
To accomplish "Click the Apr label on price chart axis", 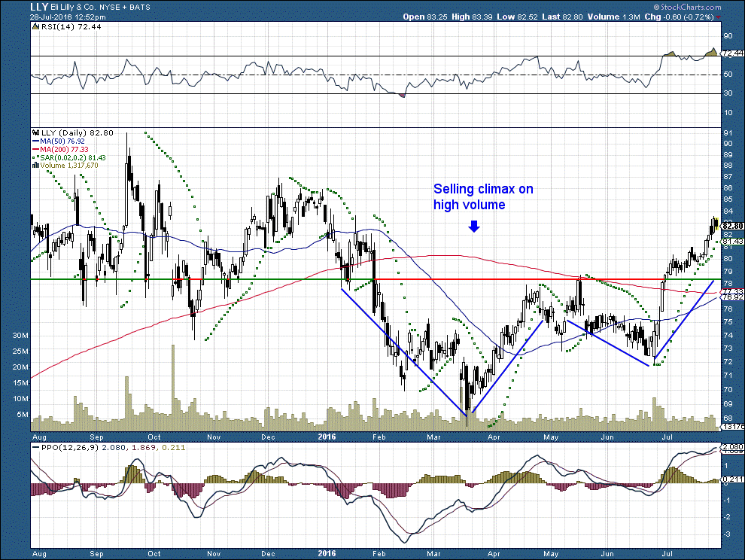I will [494, 437].
